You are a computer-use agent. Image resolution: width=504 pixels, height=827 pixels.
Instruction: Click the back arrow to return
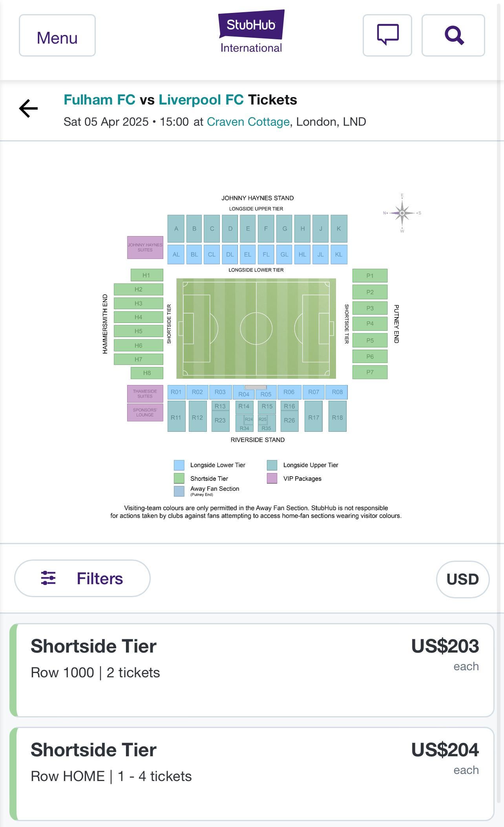click(x=28, y=109)
